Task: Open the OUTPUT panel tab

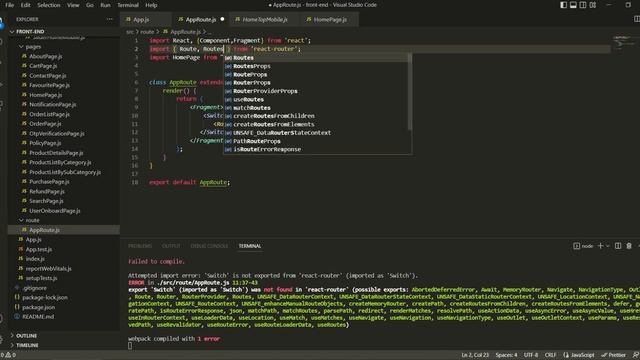Action: tap(171, 246)
